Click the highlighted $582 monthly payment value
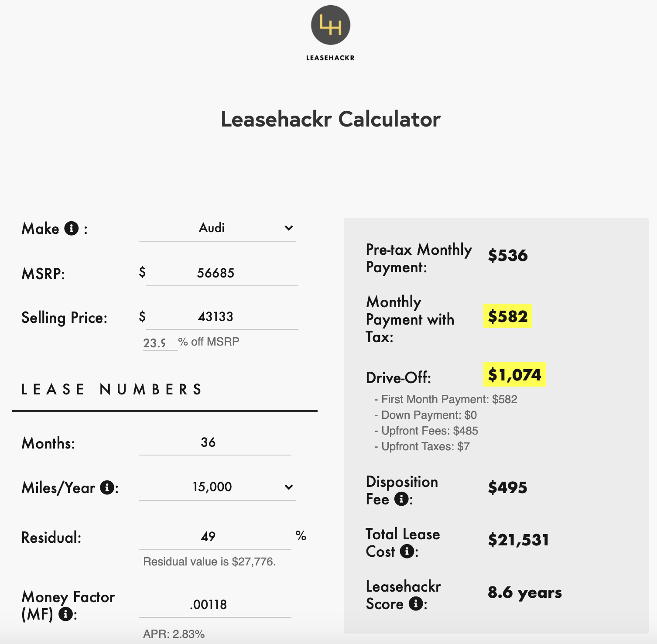 coord(507,316)
